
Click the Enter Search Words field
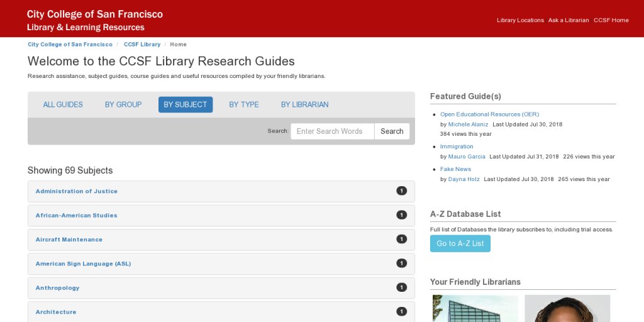click(333, 131)
